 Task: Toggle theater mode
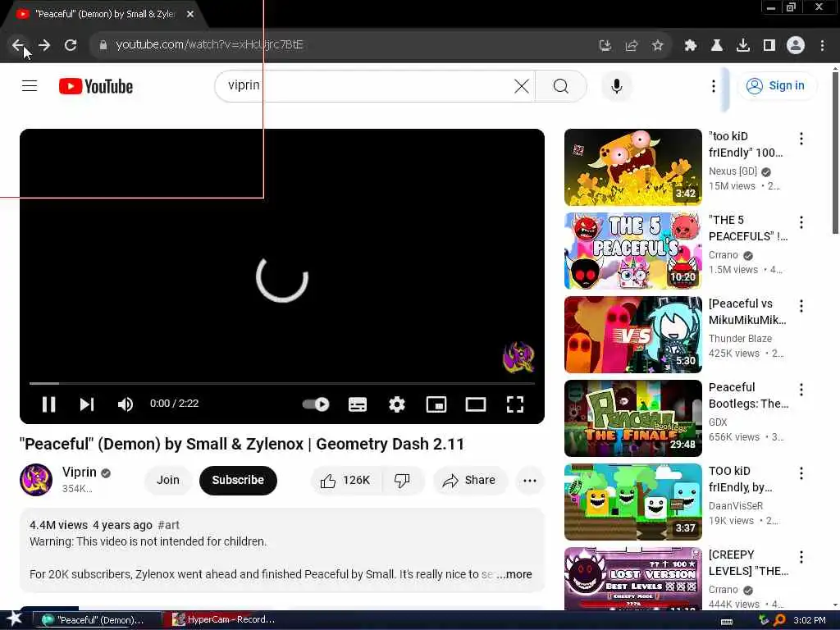pyautogui.click(x=475, y=404)
